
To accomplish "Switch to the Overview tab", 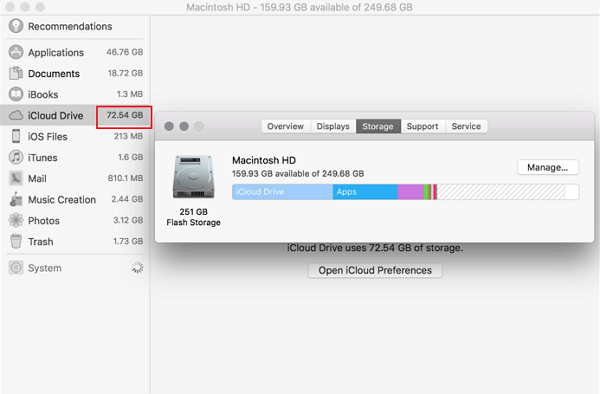I will (285, 126).
